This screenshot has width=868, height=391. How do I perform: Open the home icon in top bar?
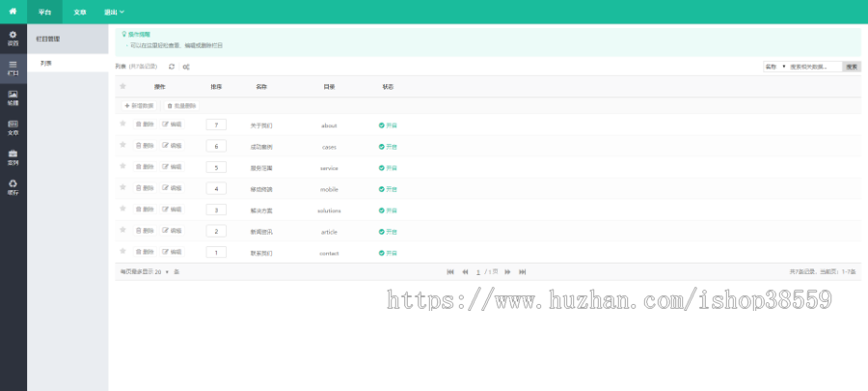pos(13,11)
